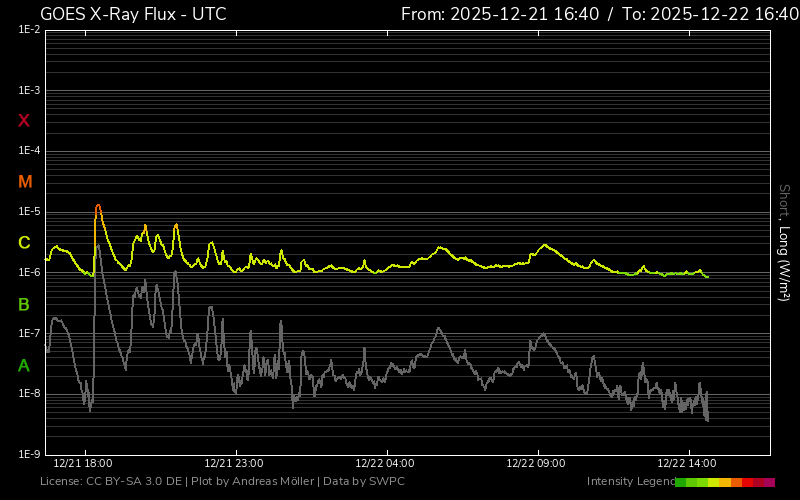
Task: Click the 1E-4 y-axis label
Action: point(29,151)
